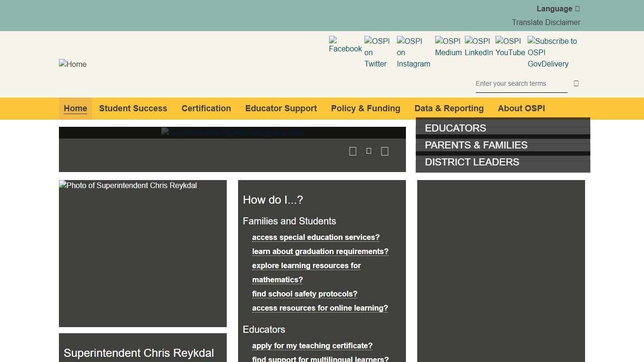Expand the District Leaders panel
The width and height of the screenshot is (644, 362).
point(503,162)
